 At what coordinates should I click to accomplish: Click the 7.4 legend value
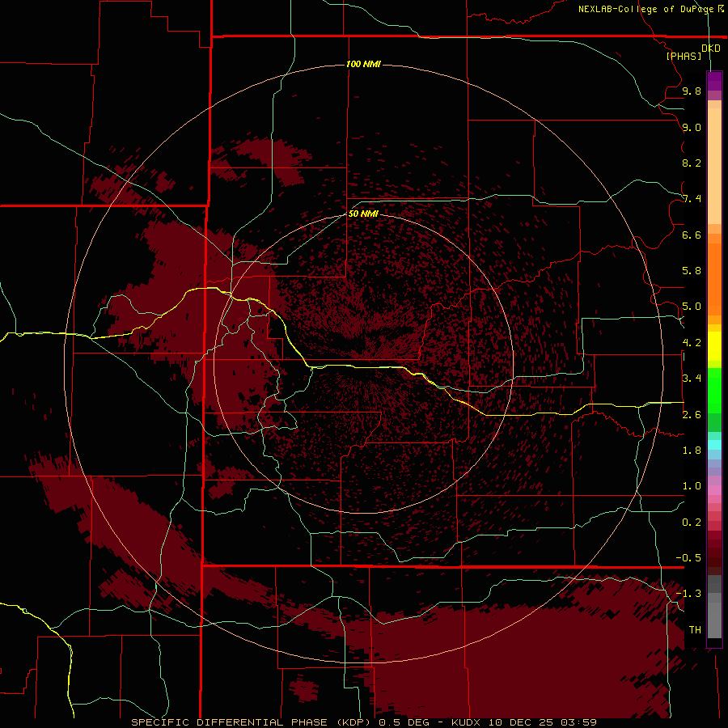692,199
